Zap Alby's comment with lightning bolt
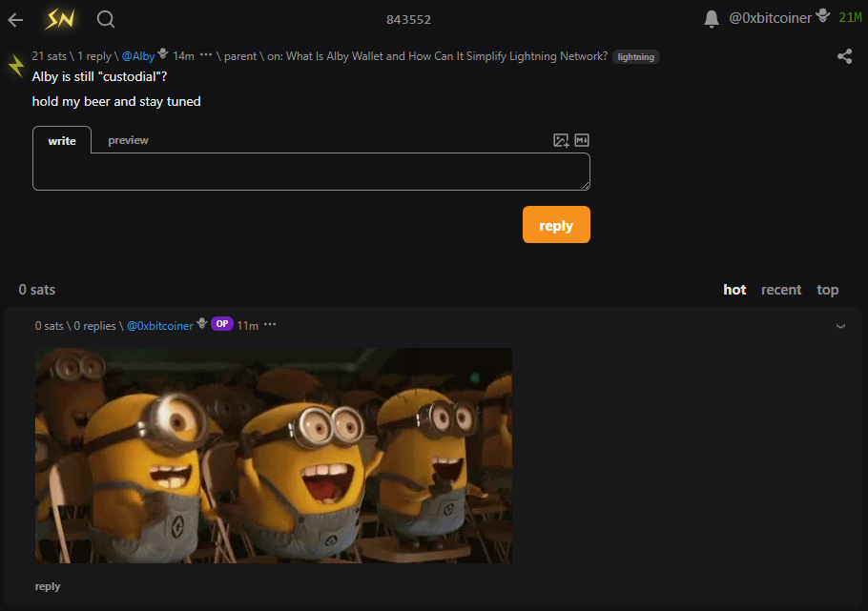The width and height of the screenshot is (868, 611). click(16, 65)
